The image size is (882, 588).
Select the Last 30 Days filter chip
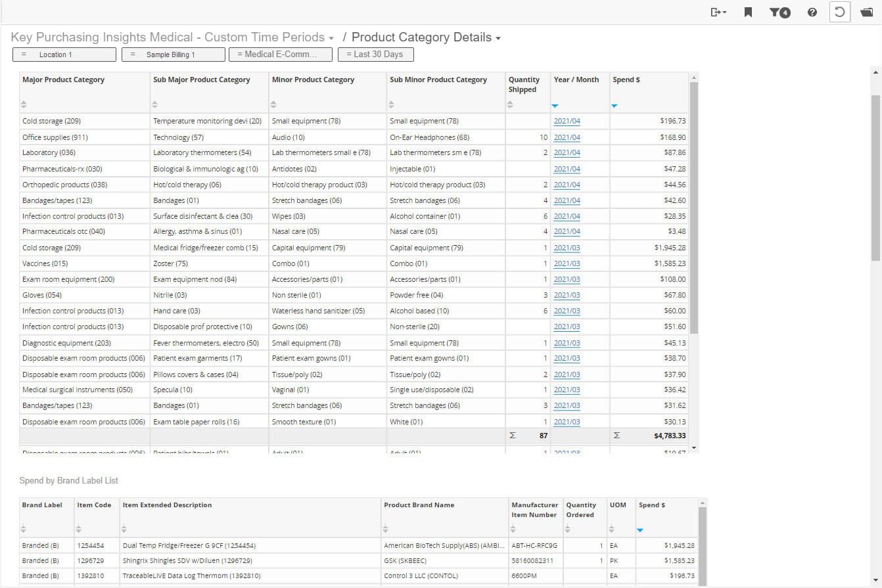[x=375, y=55]
